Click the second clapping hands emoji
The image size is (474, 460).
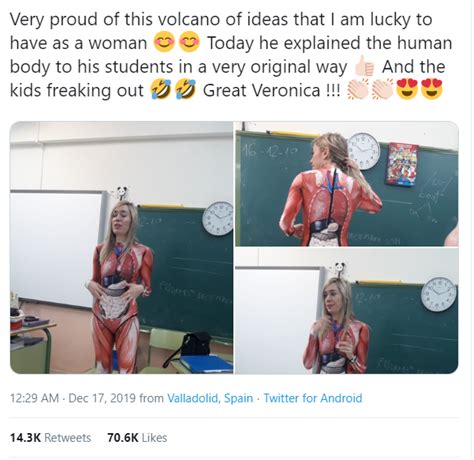click(383, 90)
